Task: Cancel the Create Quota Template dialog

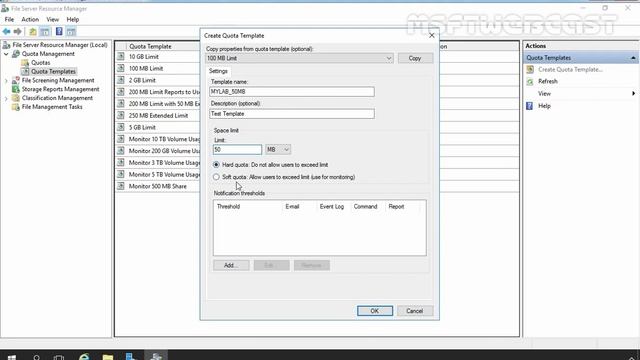Action: click(415, 311)
